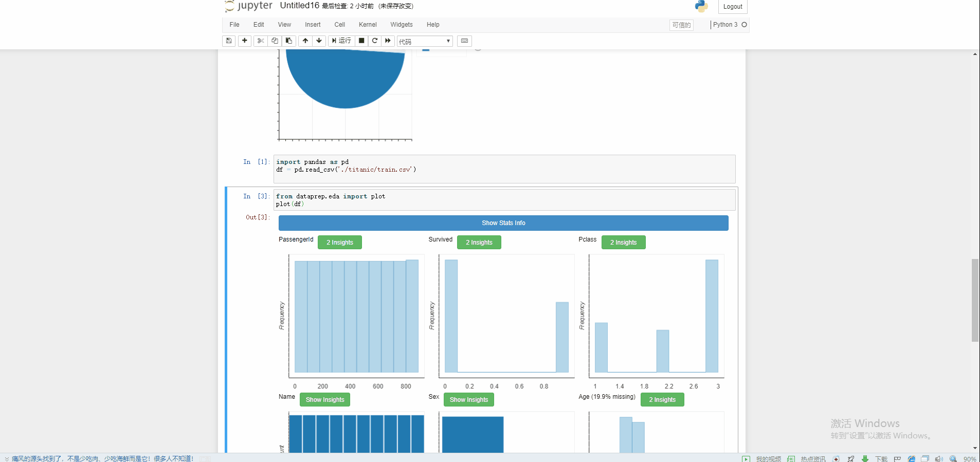Copy selected cells icon
The height and width of the screenshot is (462, 980).
point(275,41)
